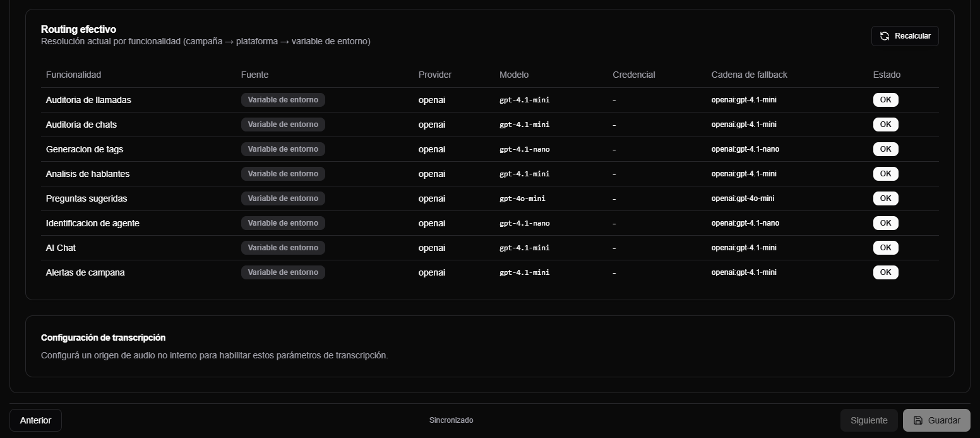980x438 pixels.
Task: Click the openai provider cell for Preguntas sugeridas
Action: (432, 198)
